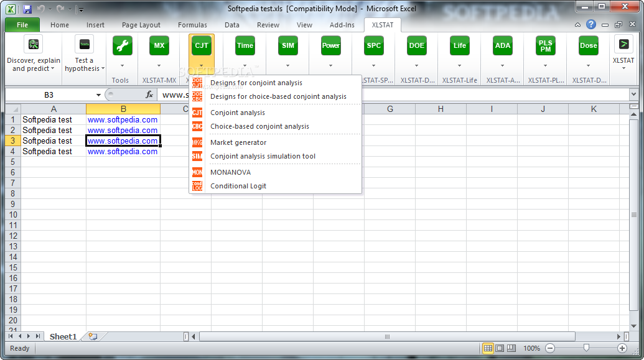Click the Undo icon
The width and height of the screenshot is (644, 360).
coord(40,9)
